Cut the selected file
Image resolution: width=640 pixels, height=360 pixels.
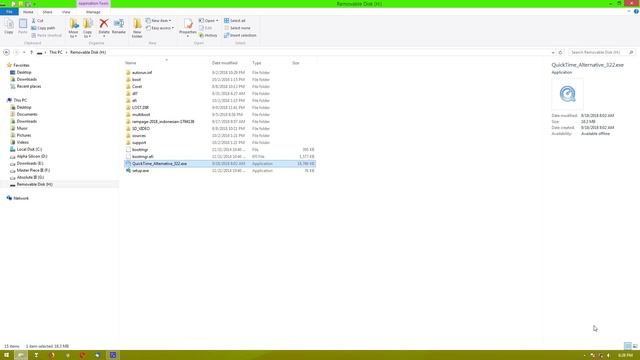click(x=38, y=20)
